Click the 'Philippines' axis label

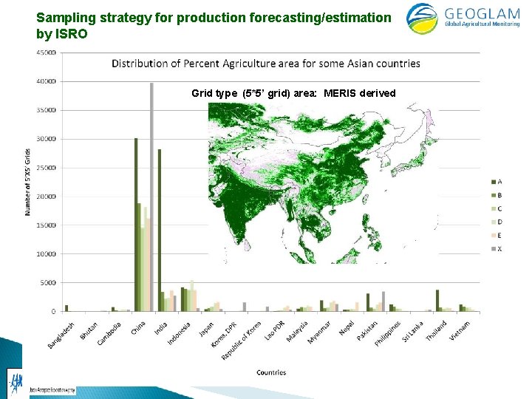[x=387, y=333]
